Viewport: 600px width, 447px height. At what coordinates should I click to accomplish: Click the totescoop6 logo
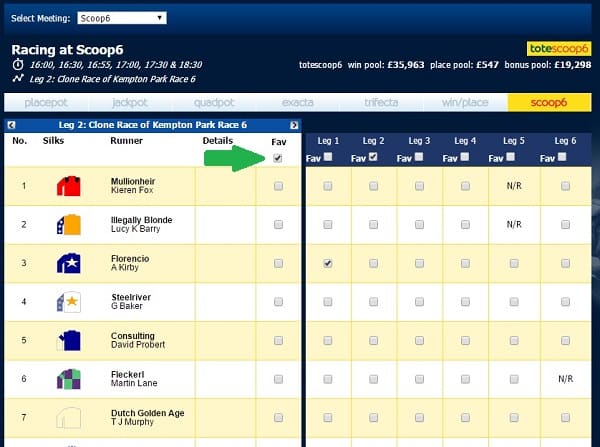coord(559,49)
